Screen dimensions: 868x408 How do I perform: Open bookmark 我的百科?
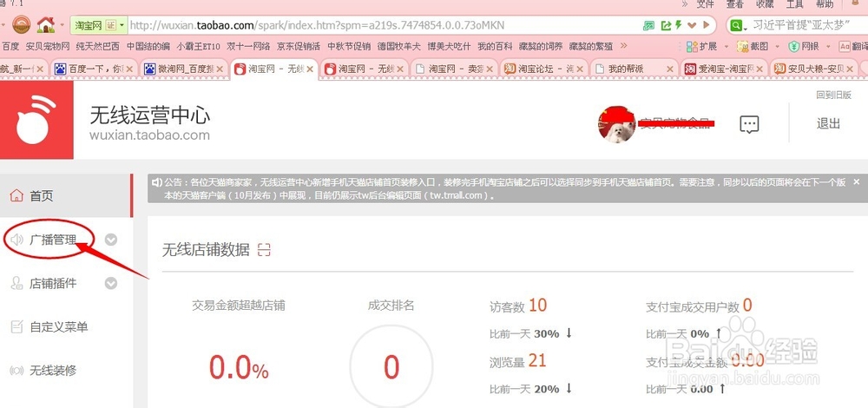click(x=495, y=47)
